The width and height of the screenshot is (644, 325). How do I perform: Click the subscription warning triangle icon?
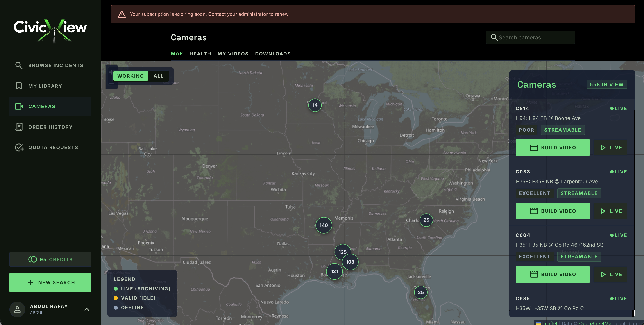click(122, 14)
